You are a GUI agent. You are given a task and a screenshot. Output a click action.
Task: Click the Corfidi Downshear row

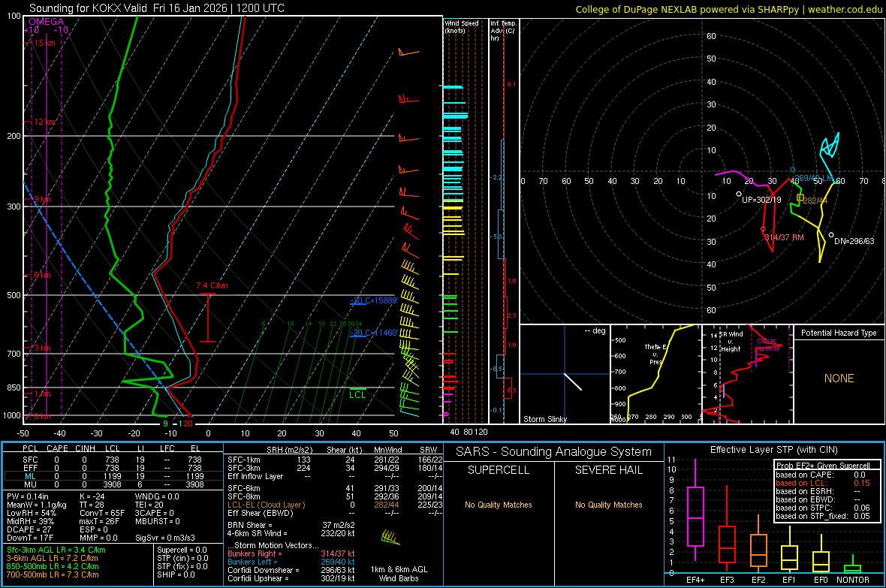(291, 570)
